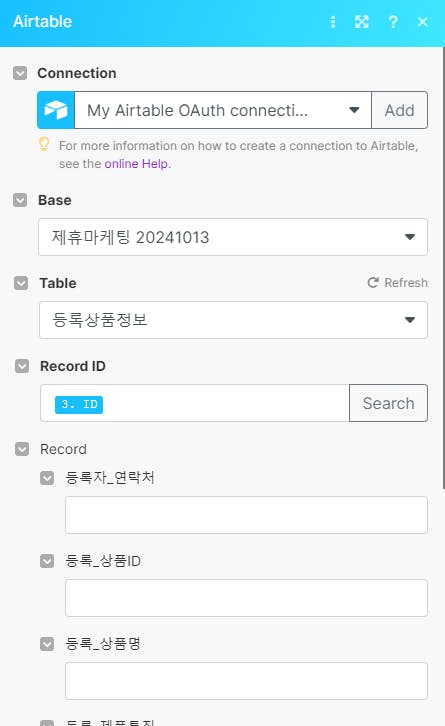Click the Airtable box logo icon
The width and height of the screenshot is (445, 726).
[x=56, y=110]
